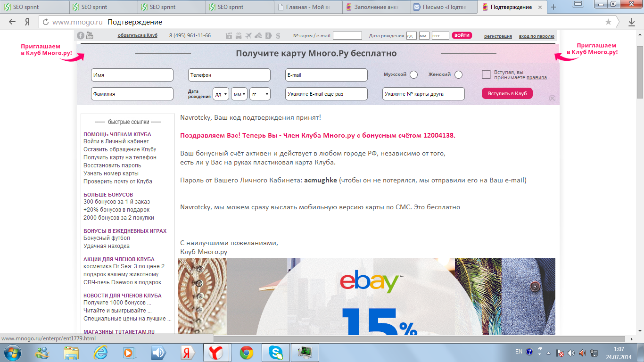The height and width of the screenshot is (362, 644).
Task: Open the speaker app icon in taskbar
Action: [x=159, y=352]
